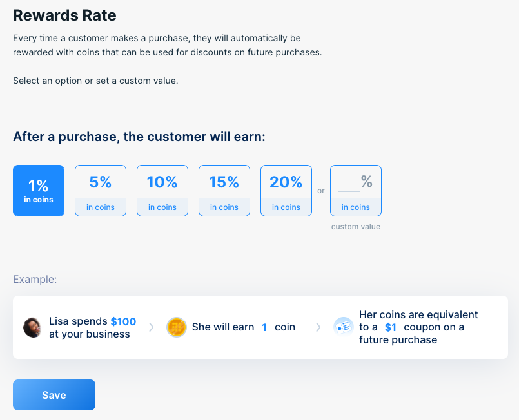Click the orange coin icon
Screen dimensions: 519x420
coord(176,327)
